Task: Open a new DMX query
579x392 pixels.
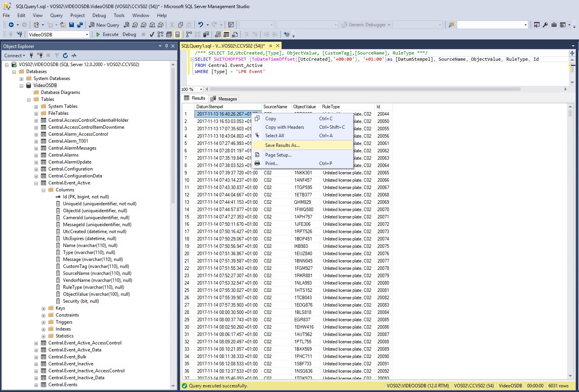Action: click(x=143, y=25)
